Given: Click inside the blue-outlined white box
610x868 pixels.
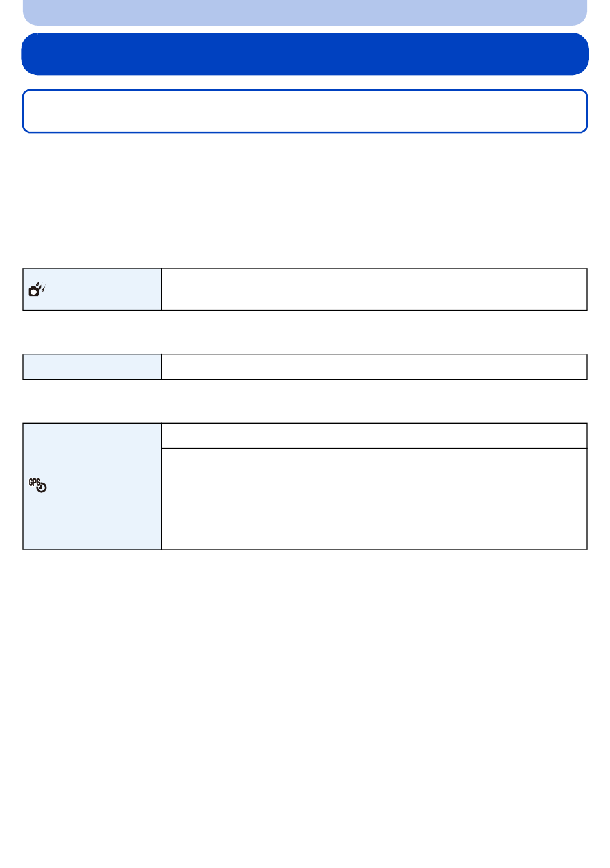Looking at the screenshot, I should pyautogui.click(x=305, y=111).
